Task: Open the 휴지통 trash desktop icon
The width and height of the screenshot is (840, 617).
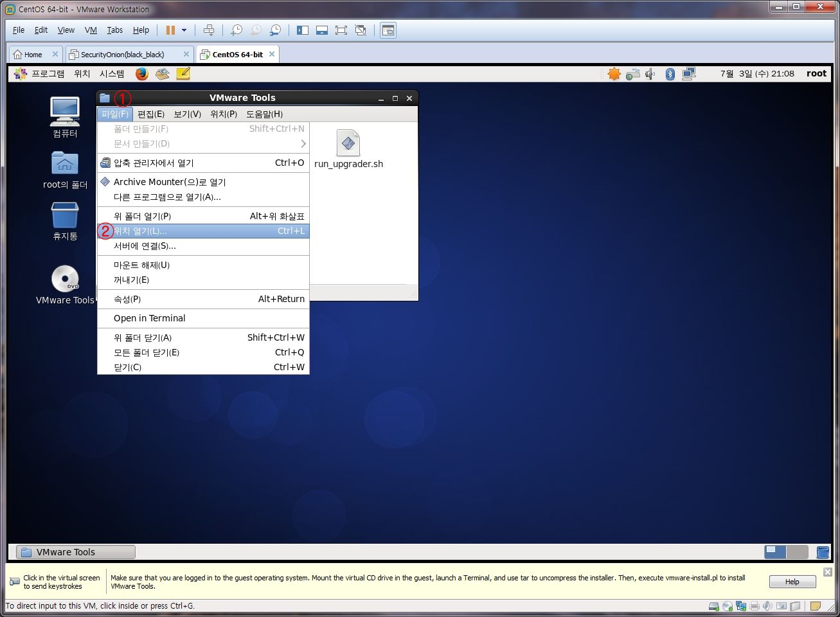Action: [x=65, y=221]
